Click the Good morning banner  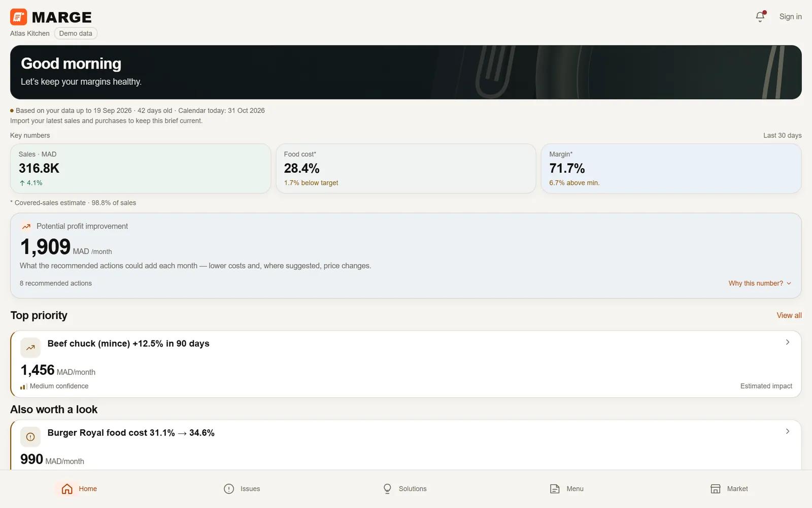click(406, 72)
